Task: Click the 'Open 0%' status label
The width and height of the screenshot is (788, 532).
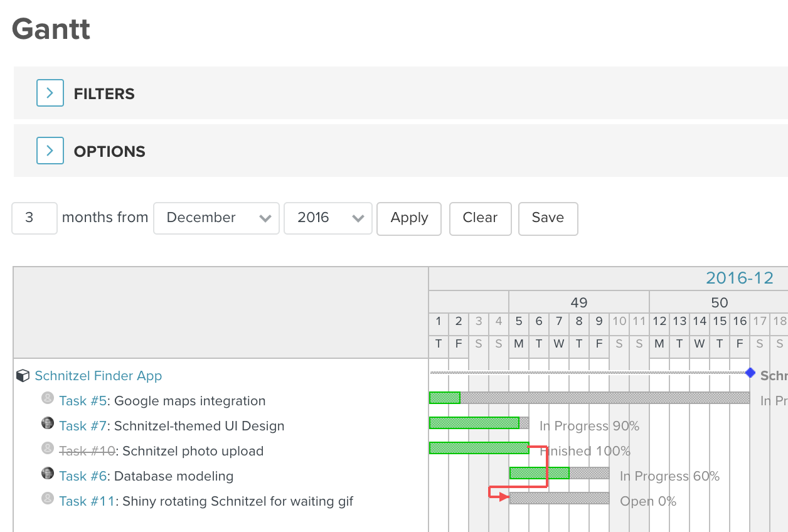Action: coord(648,501)
